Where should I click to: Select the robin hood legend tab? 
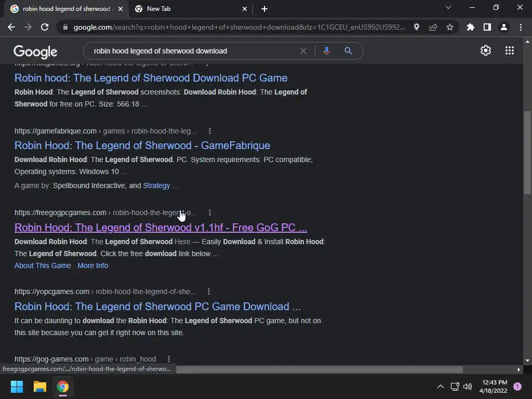point(66,9)
